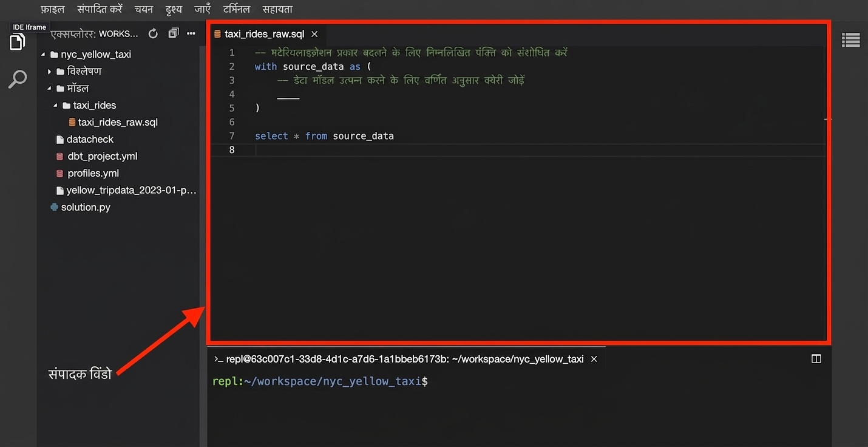
Task: Click the database icon on the editor tab
Action: (217, 34)
